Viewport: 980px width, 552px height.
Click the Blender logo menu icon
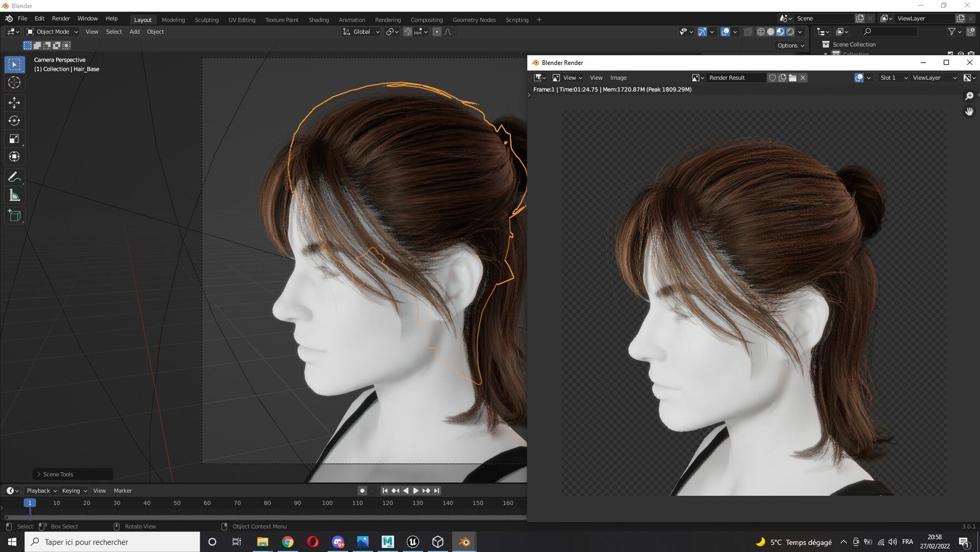coord(9,19)
